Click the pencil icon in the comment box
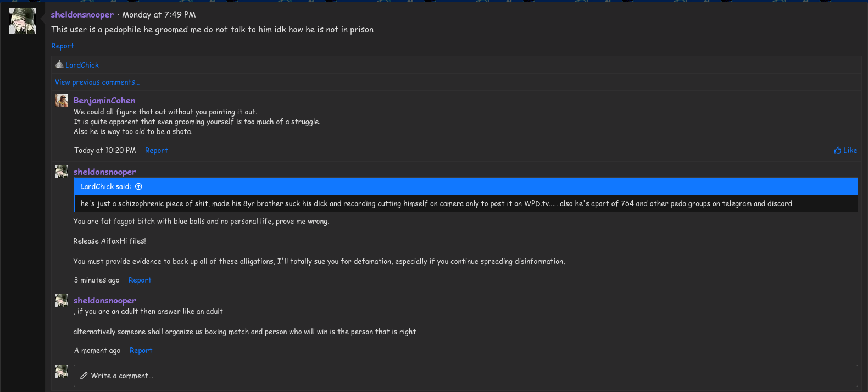This screenshot has width=868, height=392. click(x=84, y=376)
